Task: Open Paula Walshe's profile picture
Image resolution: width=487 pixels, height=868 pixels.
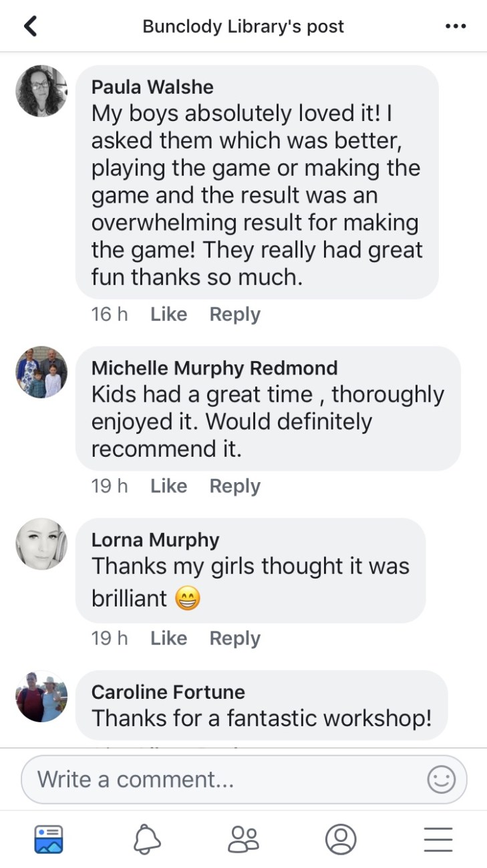Action: [x=41, y=91]
